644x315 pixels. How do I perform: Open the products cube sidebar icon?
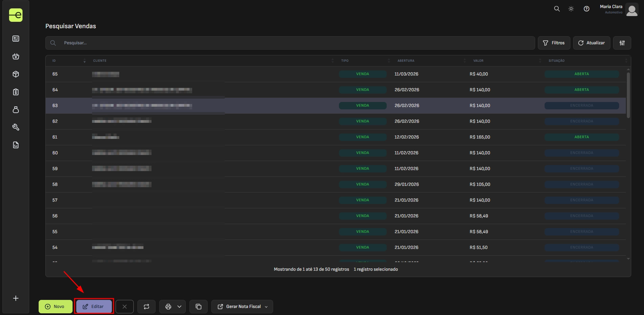click(16, 74)
